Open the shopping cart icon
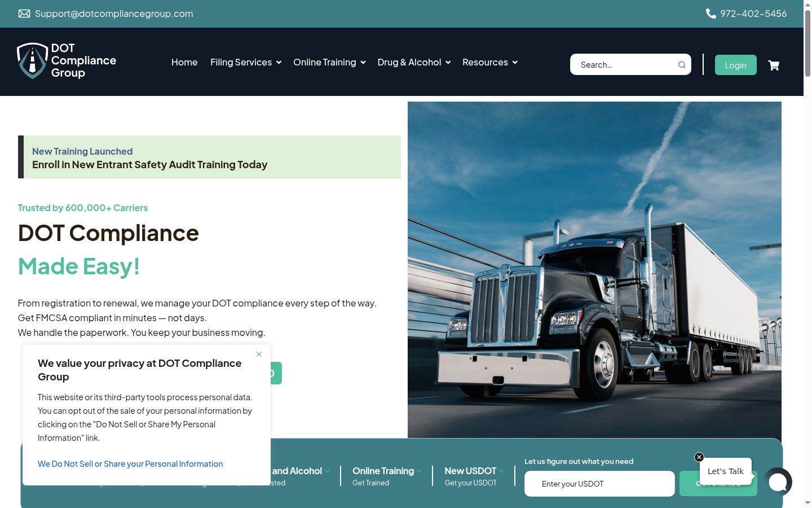812x508 pixels. pyautogui.click(x=774, y=65)
